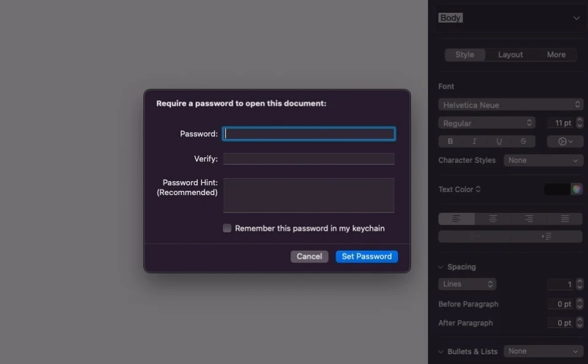Click the Password Hint text area
The width and height of the screenshot is (588, 364).
(309, 196)
